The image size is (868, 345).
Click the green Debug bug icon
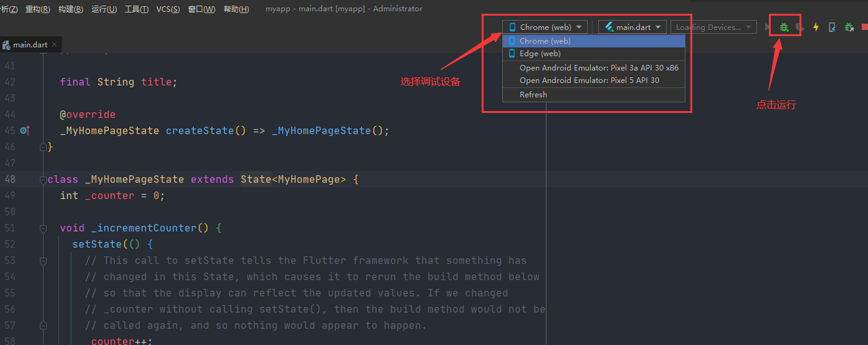point(784,27)
